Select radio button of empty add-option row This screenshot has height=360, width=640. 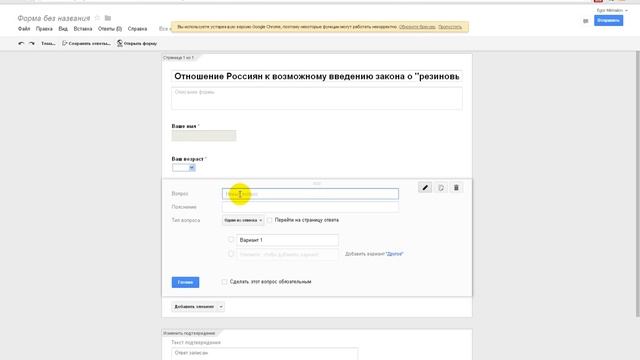point(231,254)
